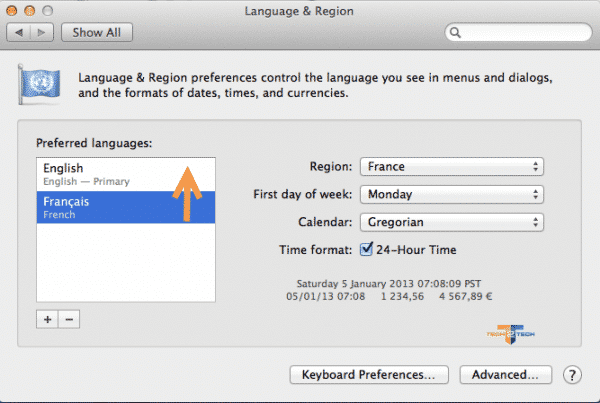Open the Region dropdown set to France
This screenshot has width=600, height=403.
(452, 166)
